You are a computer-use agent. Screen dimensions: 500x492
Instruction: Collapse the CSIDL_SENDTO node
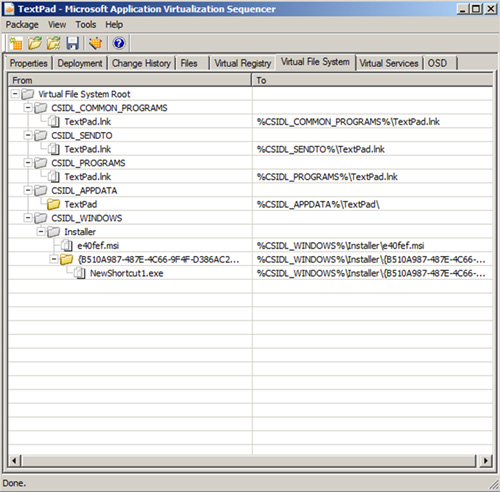click(x=28, y=135)
